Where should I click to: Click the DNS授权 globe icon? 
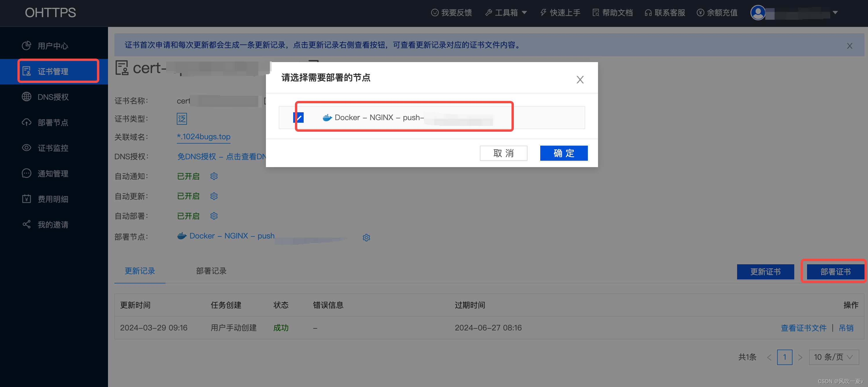[26, 97]
